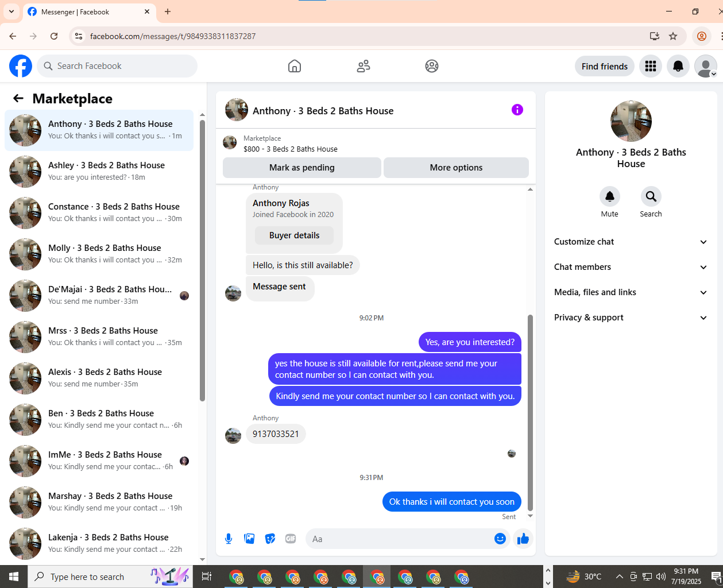Open Anthony's profile picture in right panel

(631, 121)
